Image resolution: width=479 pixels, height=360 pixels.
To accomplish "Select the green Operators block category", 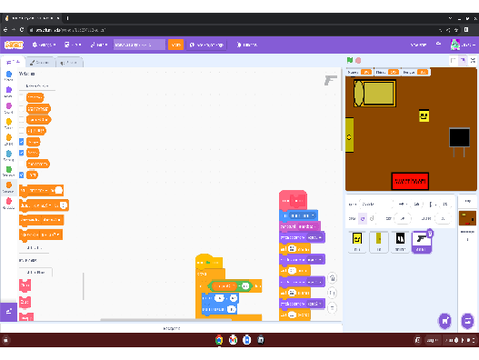I will point(9,171).
